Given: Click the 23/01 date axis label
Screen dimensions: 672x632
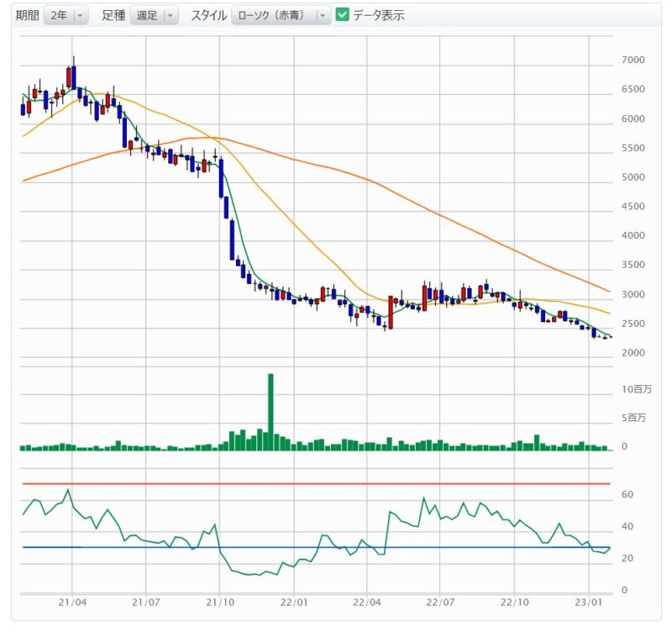Looking at the screenshot, I should [589, 603].
